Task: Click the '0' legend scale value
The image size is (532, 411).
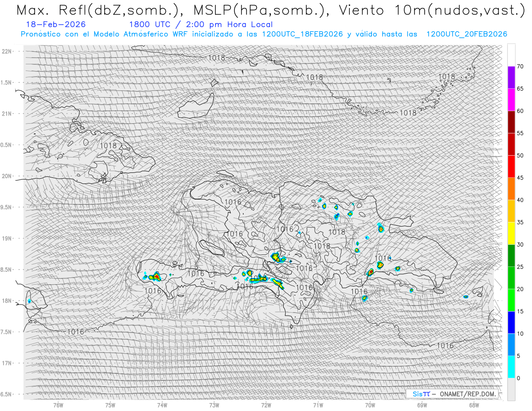Action: (518, 378)
